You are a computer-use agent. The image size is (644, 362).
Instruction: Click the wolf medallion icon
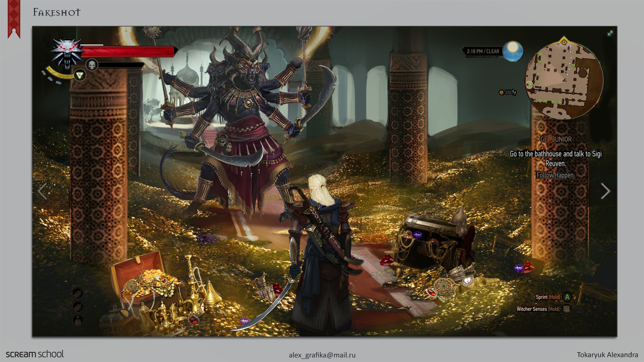(x=68, y=53)
